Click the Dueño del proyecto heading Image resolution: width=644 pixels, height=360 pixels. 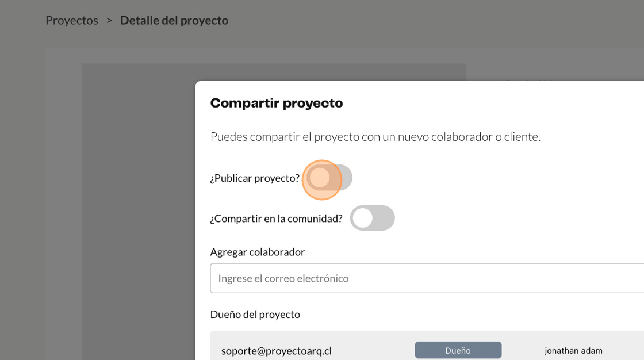click(255, 315)
